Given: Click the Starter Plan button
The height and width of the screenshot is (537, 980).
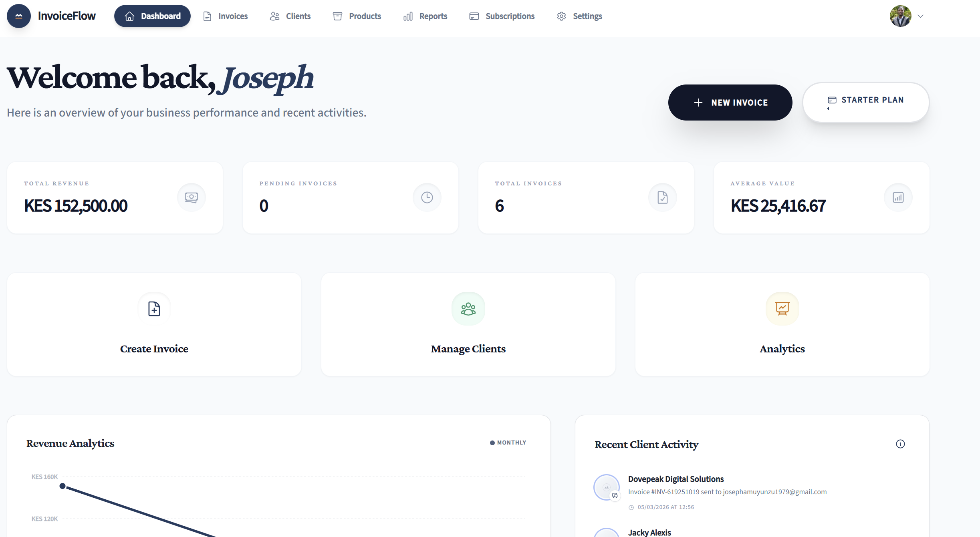Looking at the screenshot, I should [865, 103].
